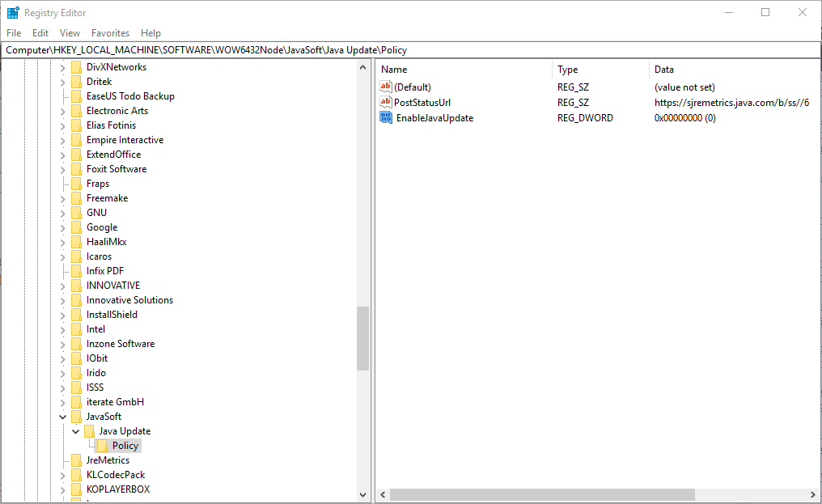Viewport: 822px width, 504px height.
Task: Collapse the JavaSoft key
Action: coord(62,417)
